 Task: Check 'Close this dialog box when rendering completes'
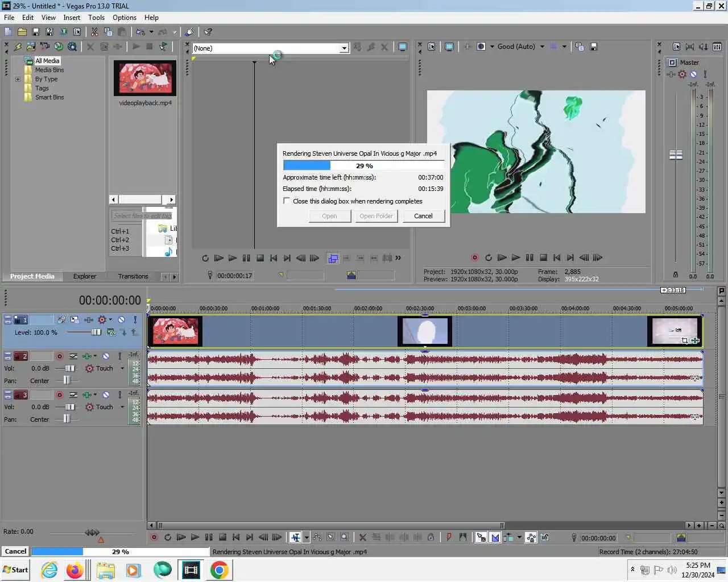pyautogui.click(x=287, y=201)
